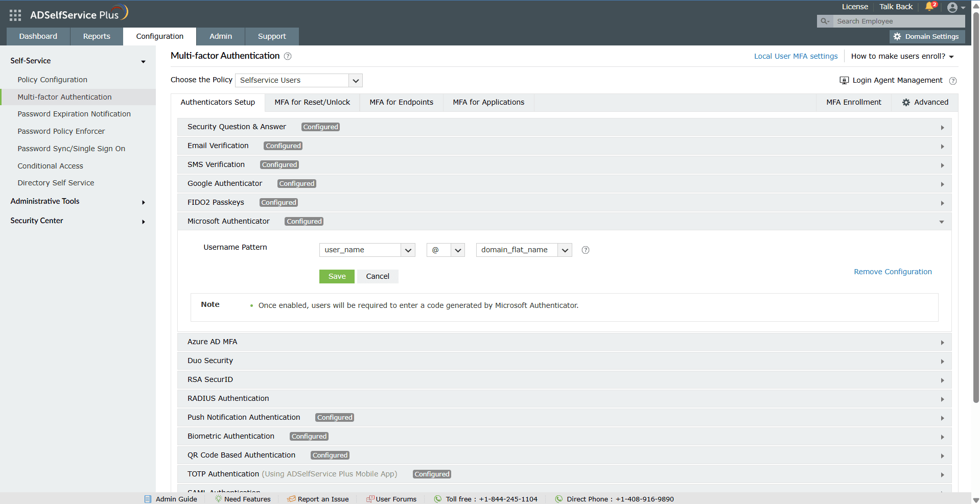980x504 pixels.
Task: Open Password Policy Enforcer in sidebar
Action: point(61,131)
